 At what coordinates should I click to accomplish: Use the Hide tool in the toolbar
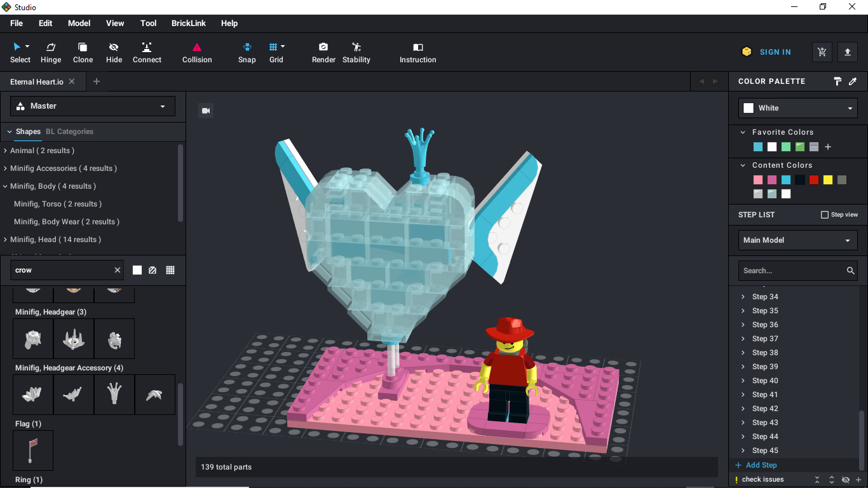[114, 52]
